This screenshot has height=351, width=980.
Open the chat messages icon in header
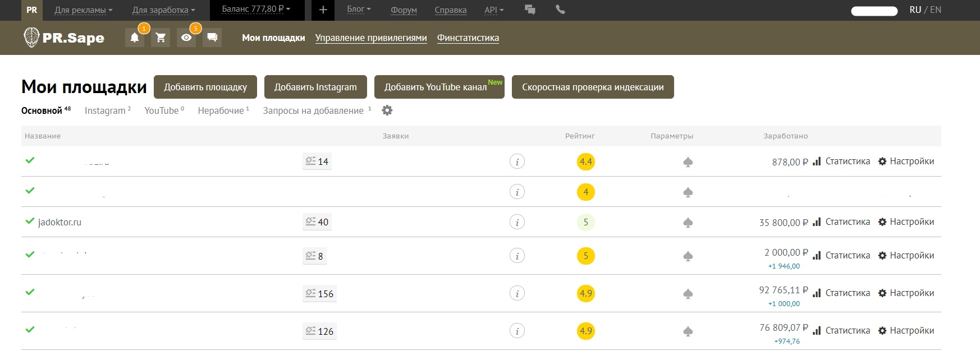coord(212,38)
